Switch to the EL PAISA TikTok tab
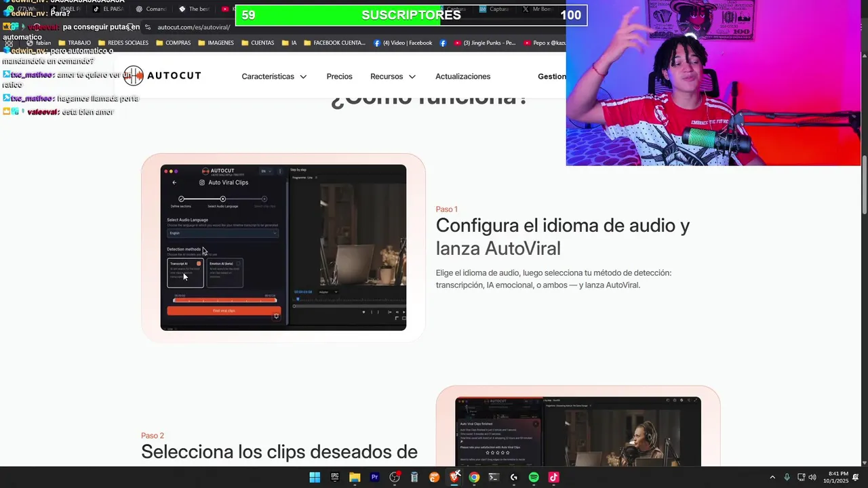 [108, 9]
